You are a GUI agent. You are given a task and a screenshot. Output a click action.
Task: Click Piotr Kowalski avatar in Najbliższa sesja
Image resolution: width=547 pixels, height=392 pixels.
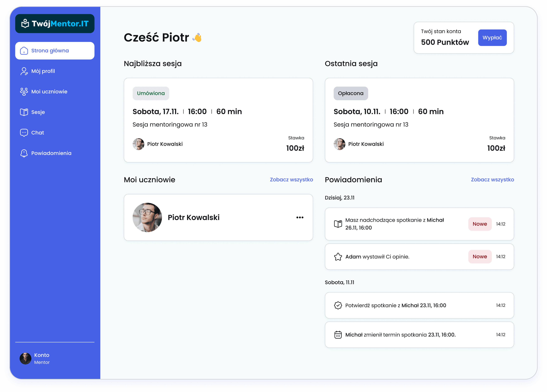click(x=138, y=144)
